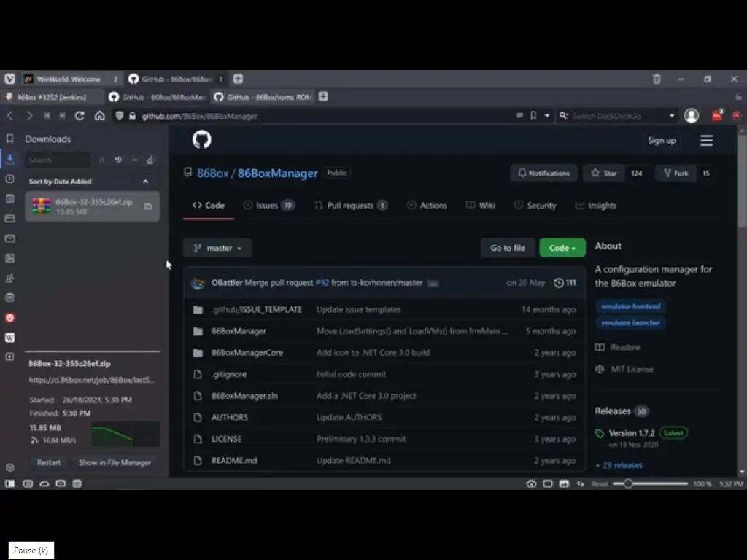Clear finished downloads broom icon
This screenshot has height=560, width=747.
pos(150,160)
